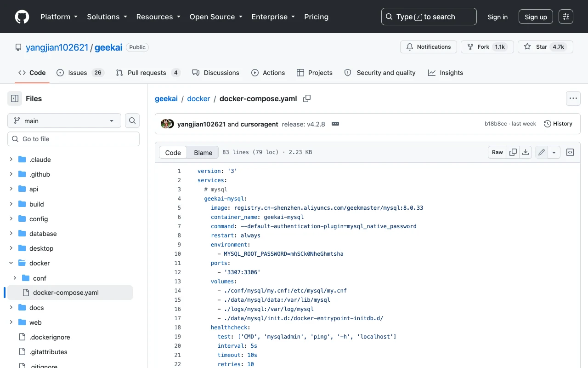The image size is (588, 368).
Task: Click the geekai root breadcrumb link
Action: click(x=166, y=98)
